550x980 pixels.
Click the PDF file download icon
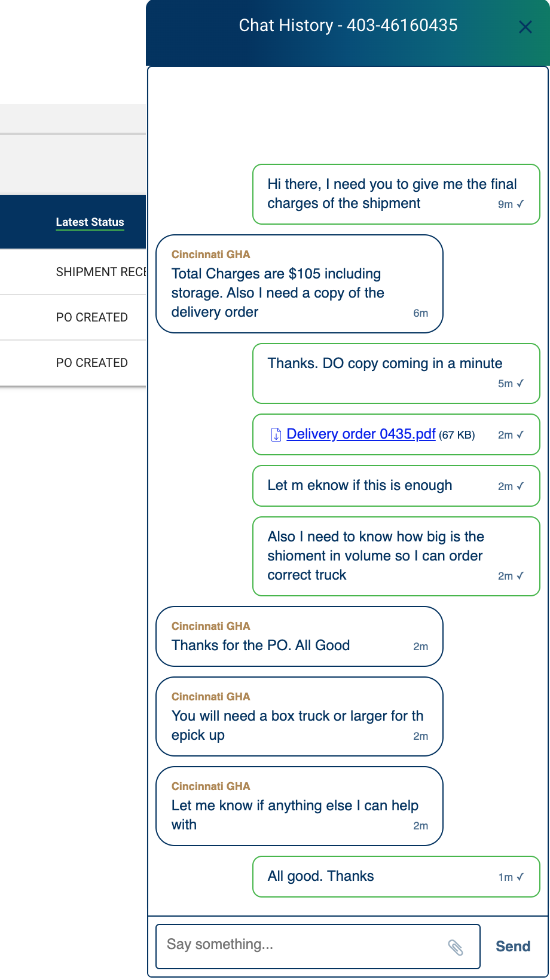click(276, 434)
